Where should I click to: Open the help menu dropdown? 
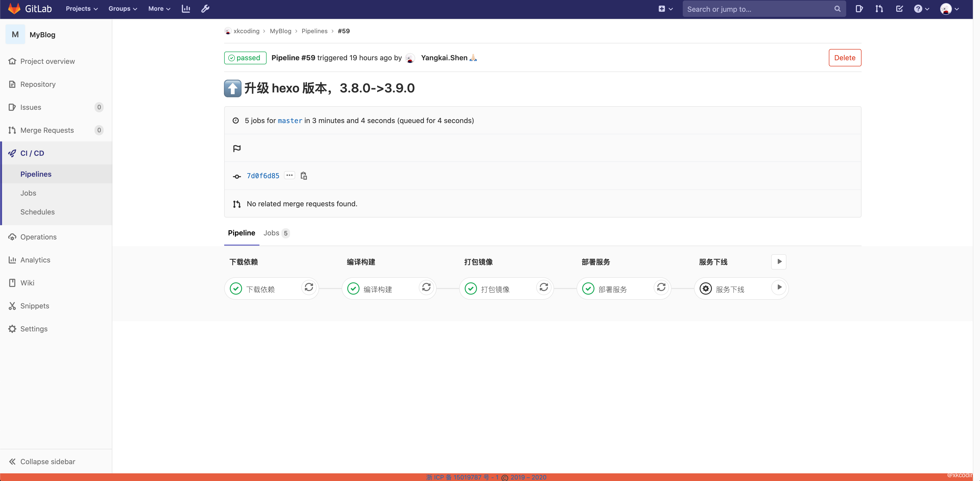point(922,9)
